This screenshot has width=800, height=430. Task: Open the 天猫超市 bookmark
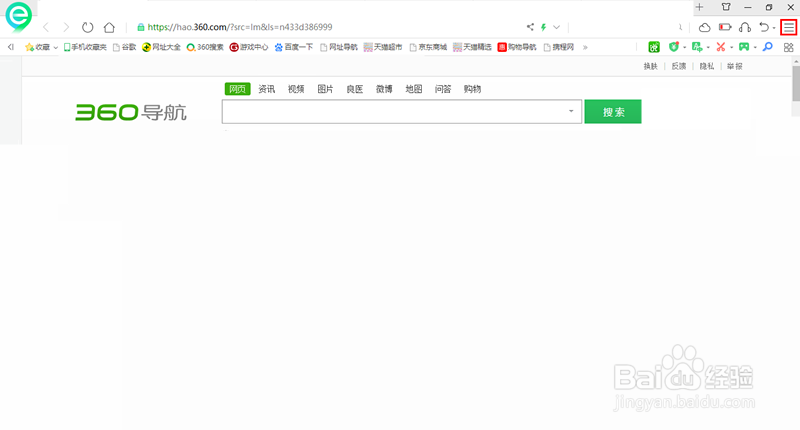(x=383, y=47)
